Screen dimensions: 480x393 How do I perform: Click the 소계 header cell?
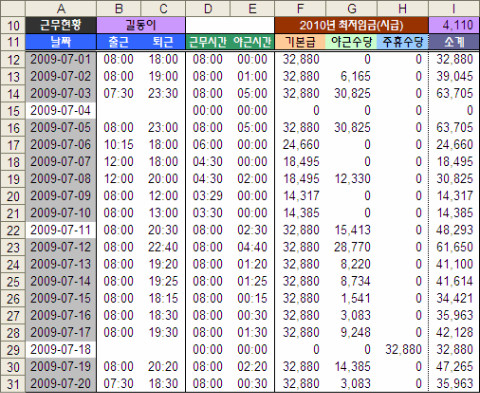(x=454, y=42)
